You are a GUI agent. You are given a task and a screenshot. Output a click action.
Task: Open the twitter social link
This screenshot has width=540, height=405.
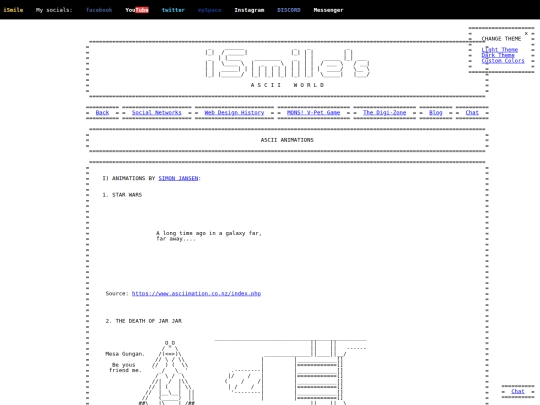click(173, 10)
